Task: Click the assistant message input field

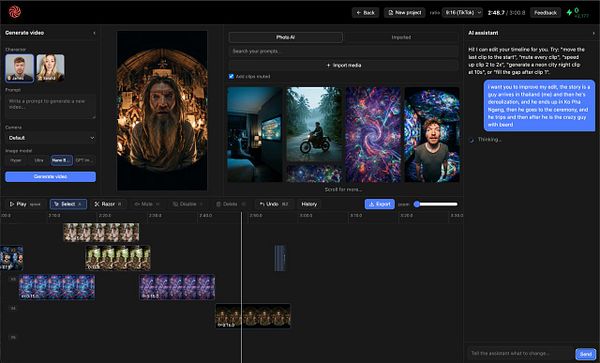Action: [520, 353]
